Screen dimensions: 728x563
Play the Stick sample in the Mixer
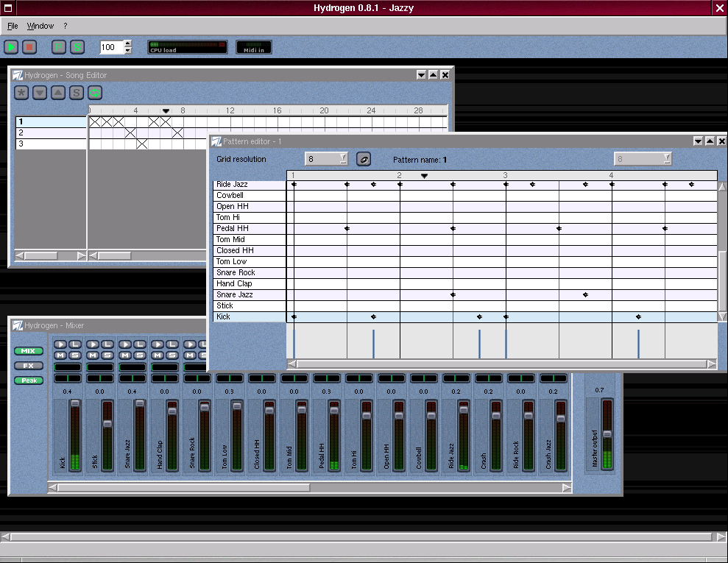coord(93,344)
